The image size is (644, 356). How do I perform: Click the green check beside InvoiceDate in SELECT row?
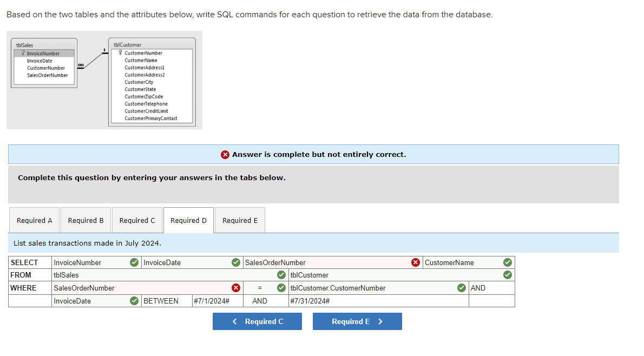point(236,262)
